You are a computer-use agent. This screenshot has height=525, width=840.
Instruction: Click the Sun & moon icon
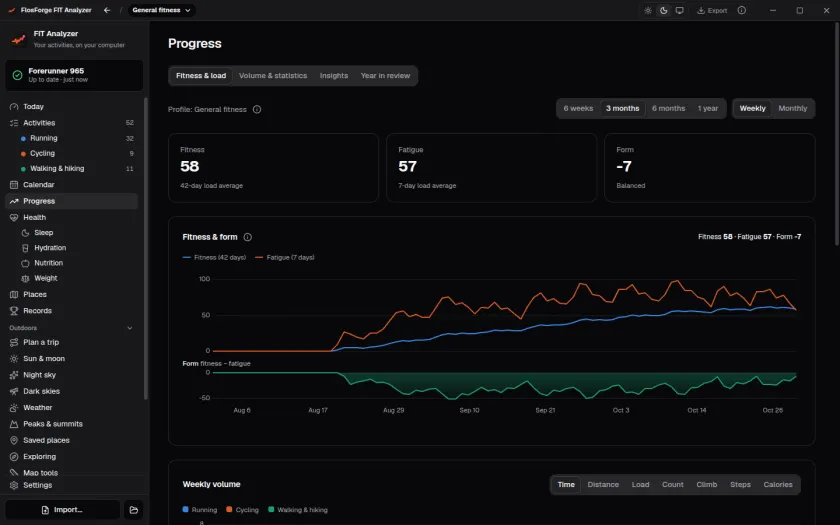click(14, 358)
